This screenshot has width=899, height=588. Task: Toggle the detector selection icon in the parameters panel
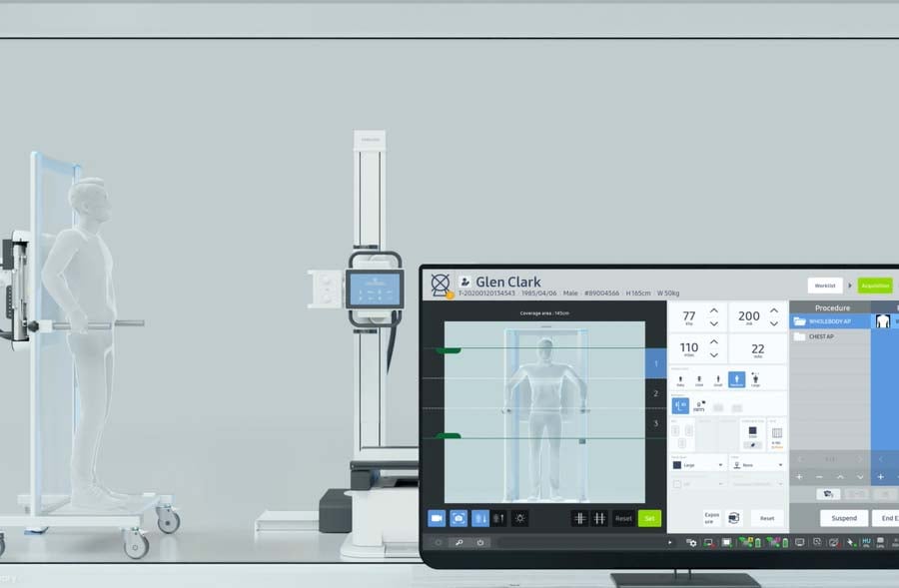click(681, 403)
